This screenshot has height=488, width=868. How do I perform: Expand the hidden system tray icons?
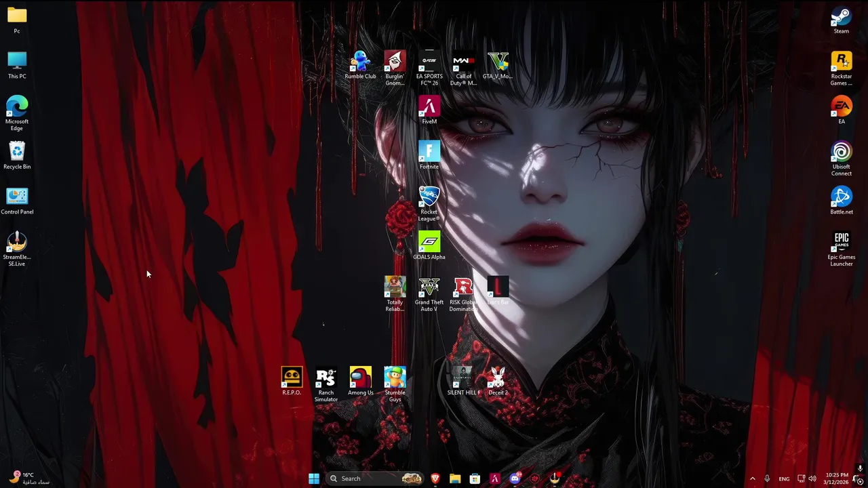752,479
